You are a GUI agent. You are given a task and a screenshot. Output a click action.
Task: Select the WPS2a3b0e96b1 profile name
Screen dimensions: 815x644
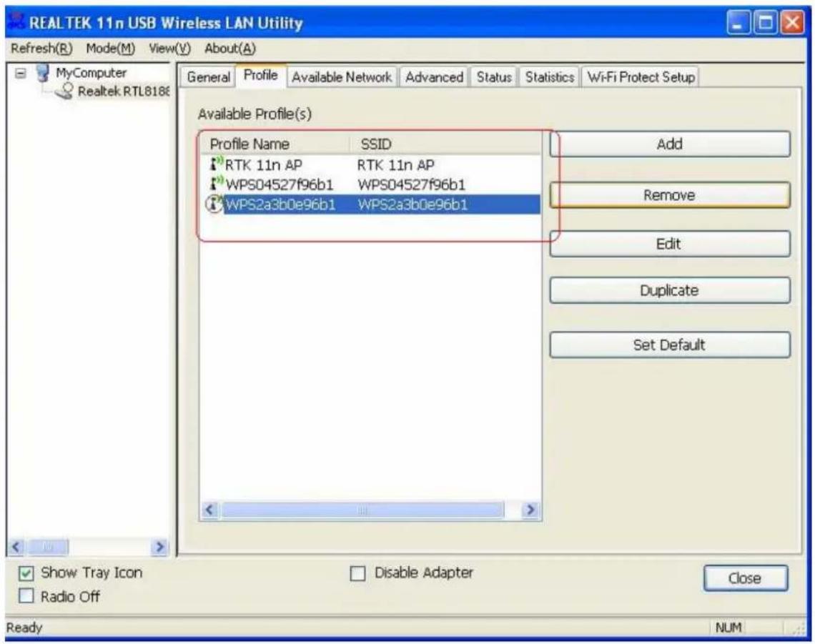point(280,205)
